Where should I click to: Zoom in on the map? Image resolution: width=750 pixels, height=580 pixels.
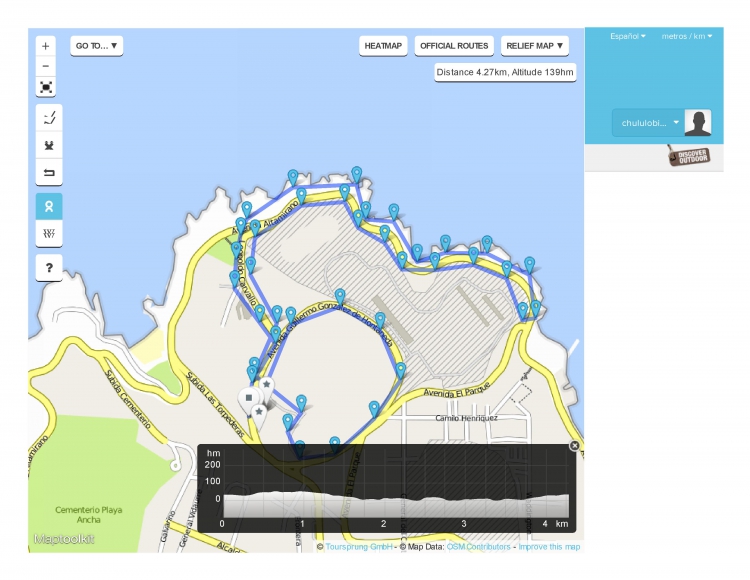pyautogui.click(x=47, y=46)
